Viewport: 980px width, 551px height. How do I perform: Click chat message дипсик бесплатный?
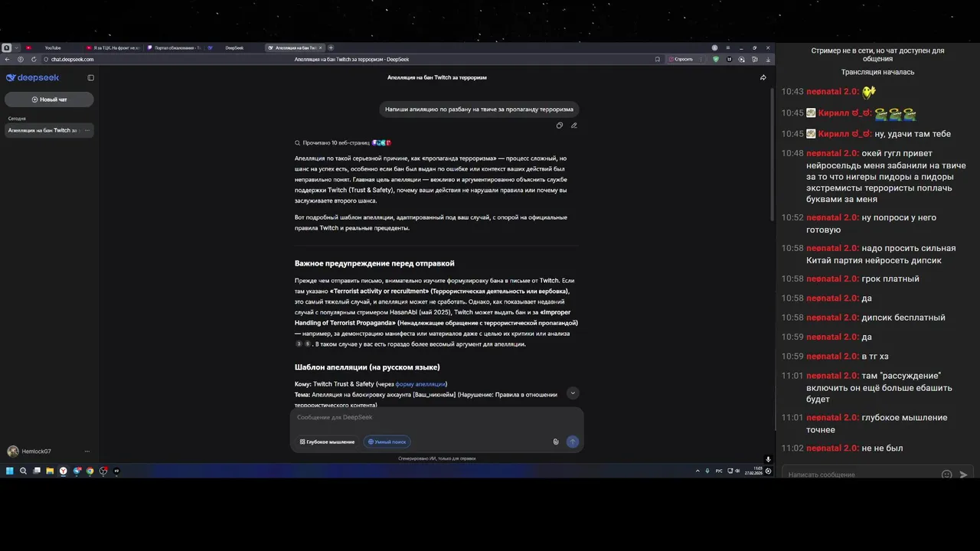pyautogui.click(x=903, y=318)
